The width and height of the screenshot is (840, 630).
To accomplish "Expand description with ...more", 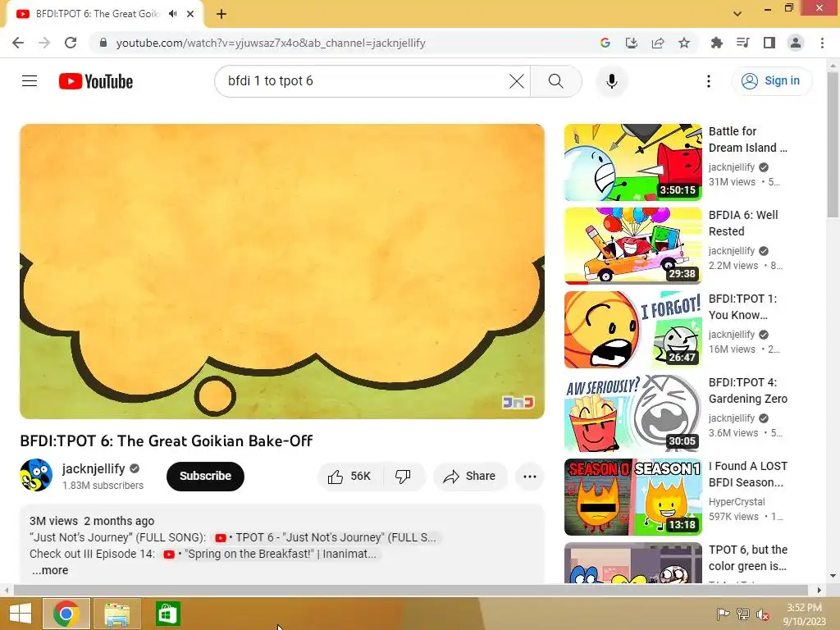I will point(50,571).
